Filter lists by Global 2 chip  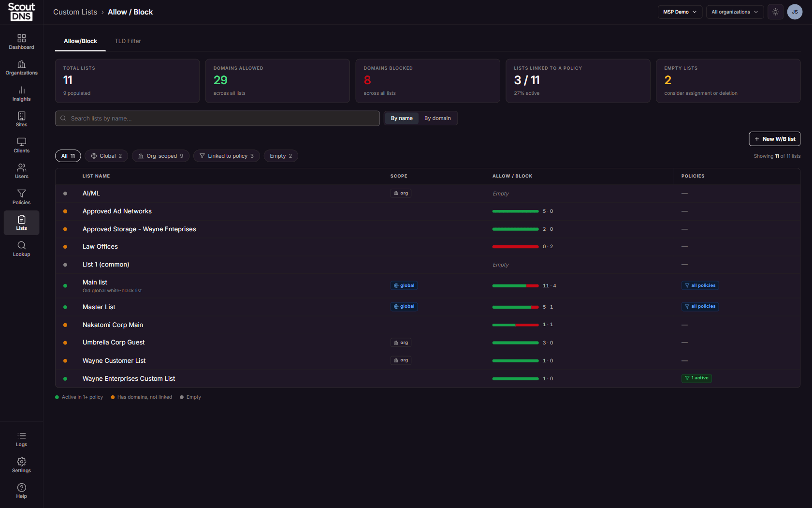pos(106,156)
